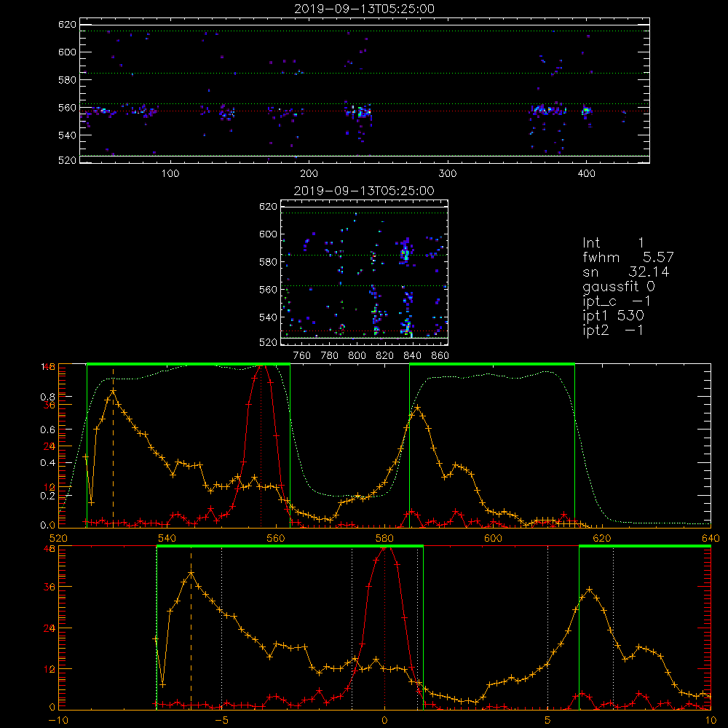
Task: Click the 860 tick label under the middle image
Action: click(x=440, y=356)
